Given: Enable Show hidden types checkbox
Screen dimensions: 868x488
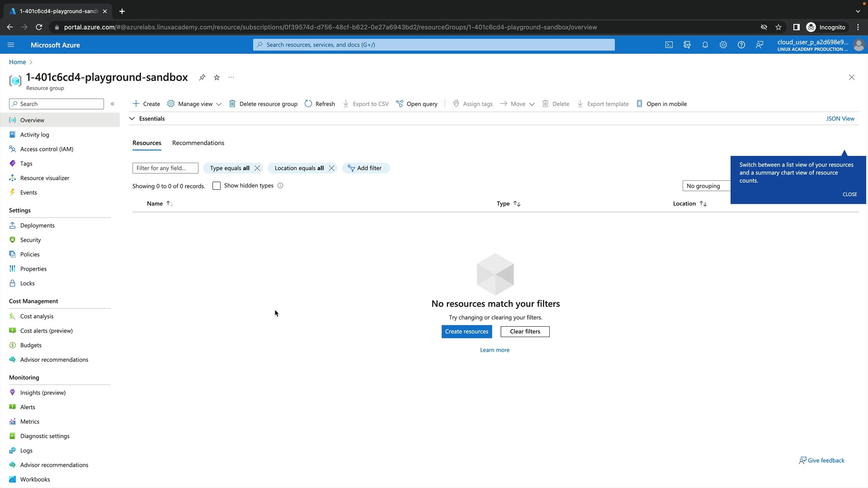Looking at the screenshot, I should (x=217, y=186).
